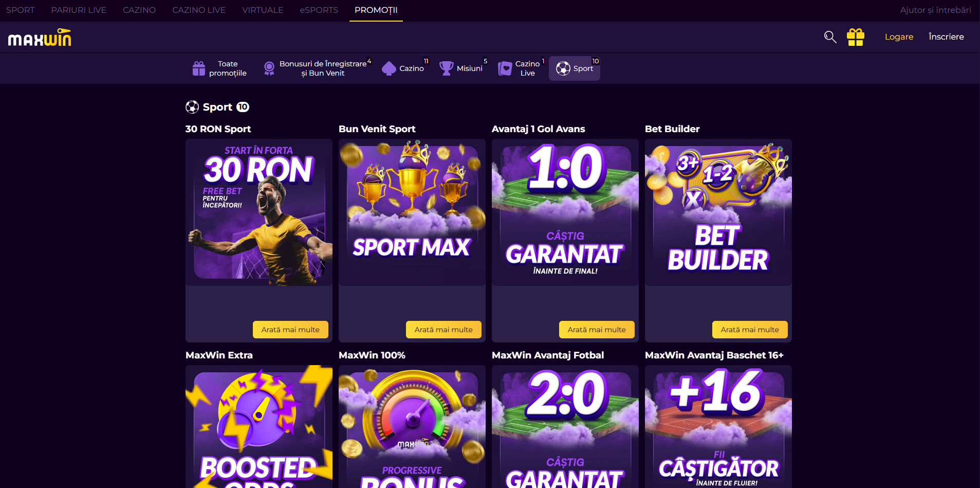Click the Înscriere button

(946, 37)
